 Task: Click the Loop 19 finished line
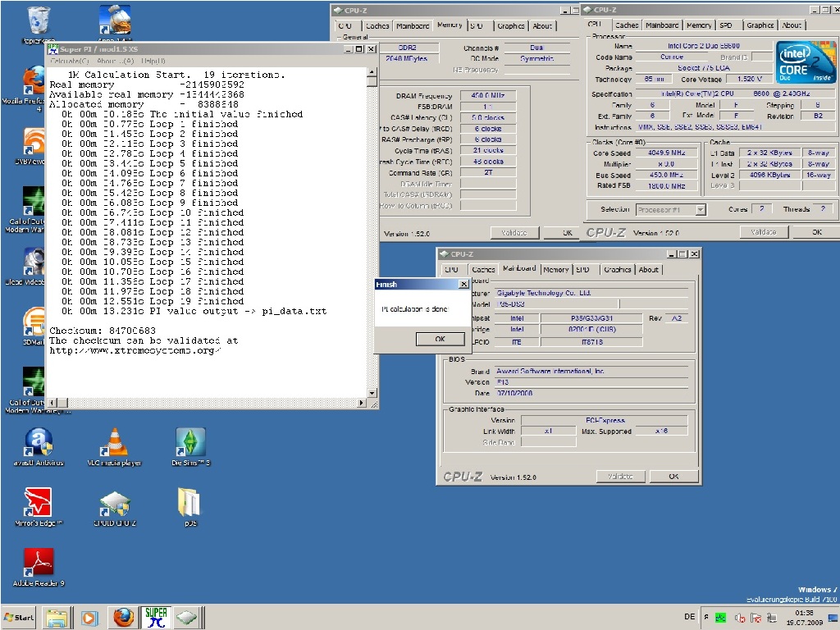pyautogui.click(x=152, y=301)
